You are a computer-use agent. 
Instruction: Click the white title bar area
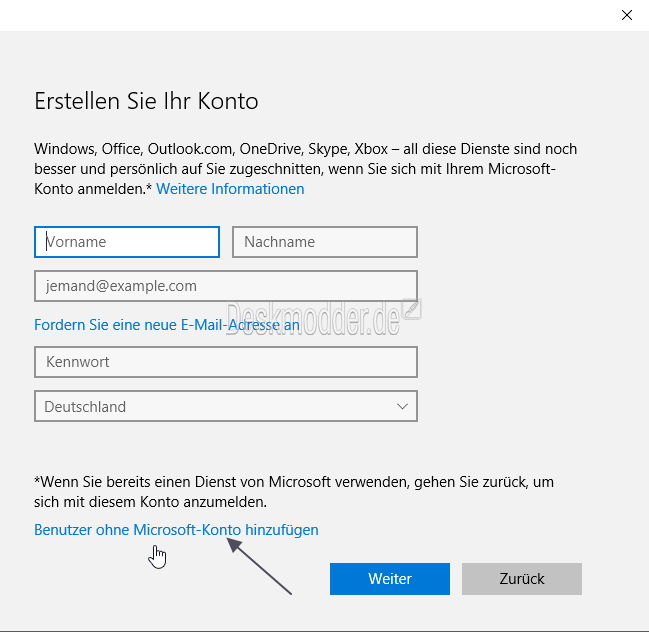click(x=306, y=15)
